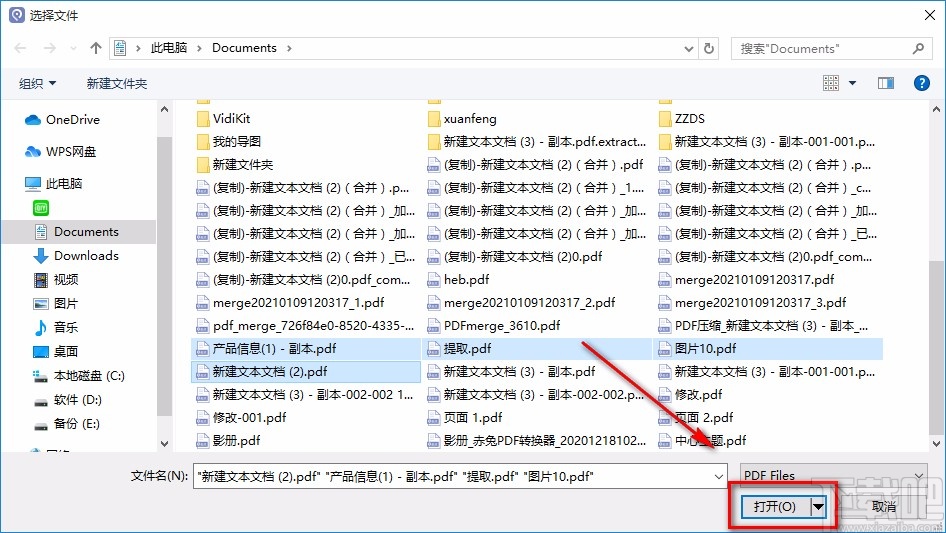This screenshot has height=533, width=946.
Task: Expand the address bar history dropdown
Action: click(689, 48)
